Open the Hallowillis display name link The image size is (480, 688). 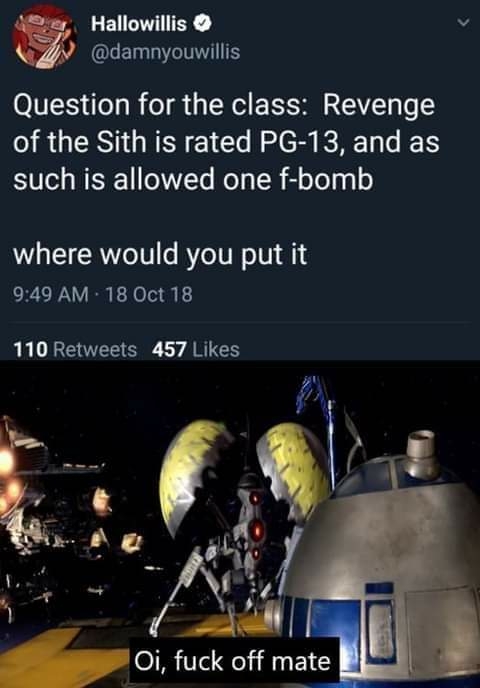[x=139, y=24]
